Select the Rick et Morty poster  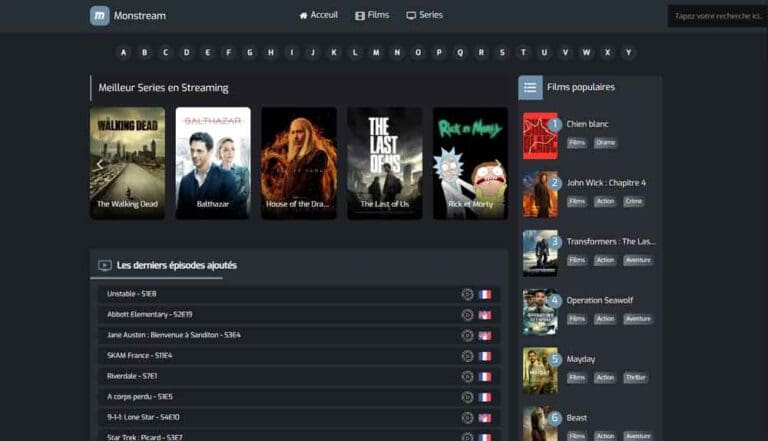pos(470,162)
